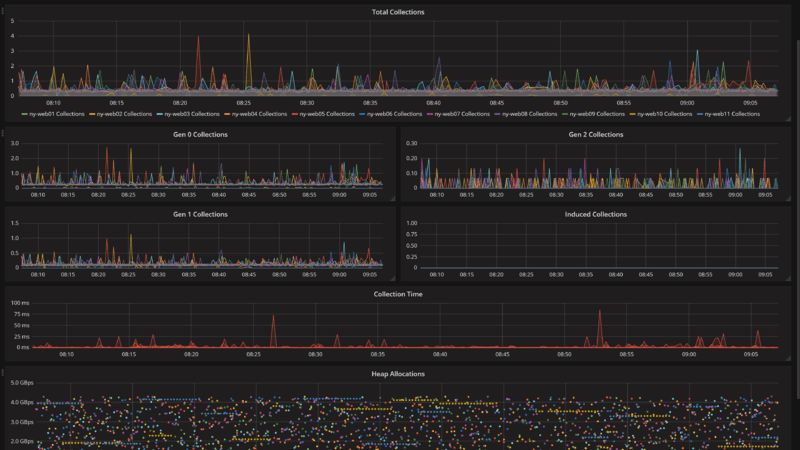Click the Collection Time panel title
The image size is (800, 450).
[398, 294]
